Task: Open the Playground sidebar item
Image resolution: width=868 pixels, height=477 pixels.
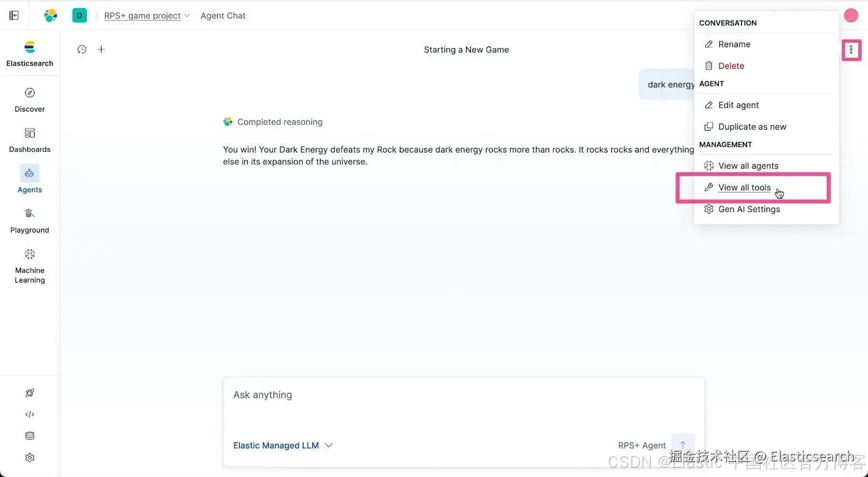Action: coord(30,221)
